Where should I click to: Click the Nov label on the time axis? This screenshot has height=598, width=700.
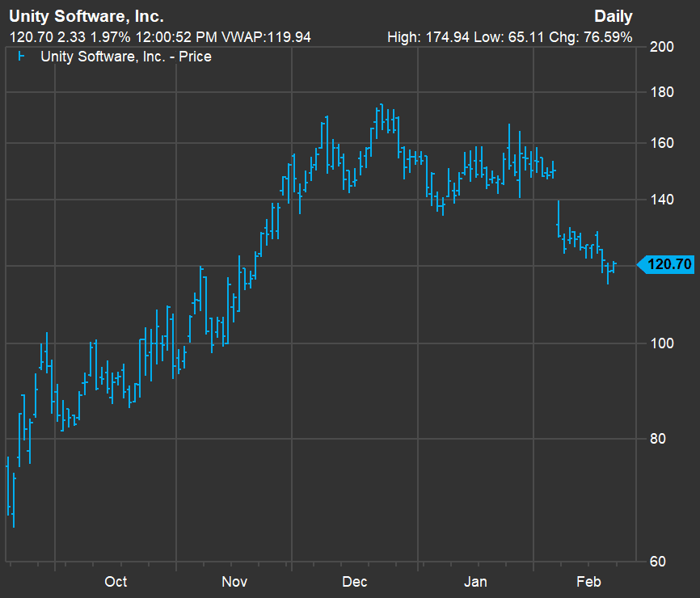coord(234,582)
